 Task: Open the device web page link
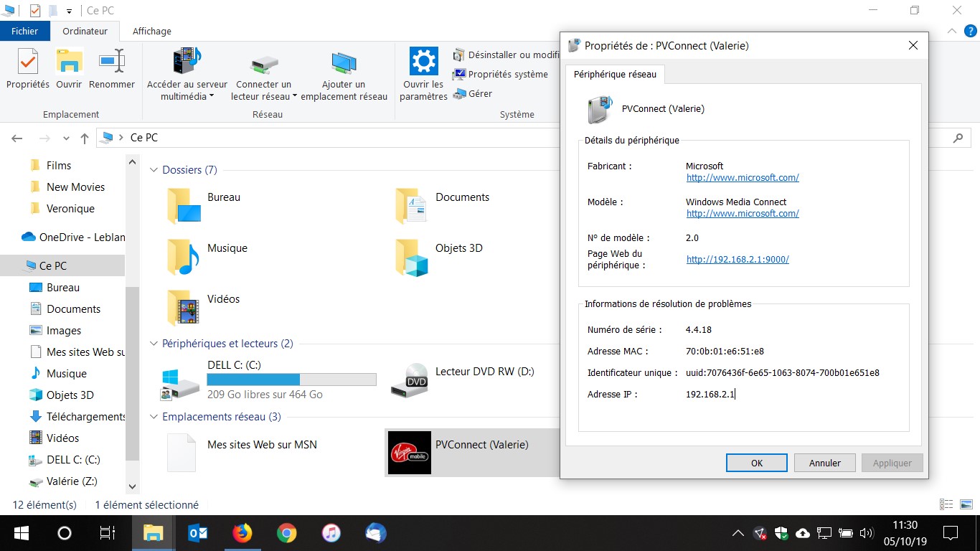738,260
